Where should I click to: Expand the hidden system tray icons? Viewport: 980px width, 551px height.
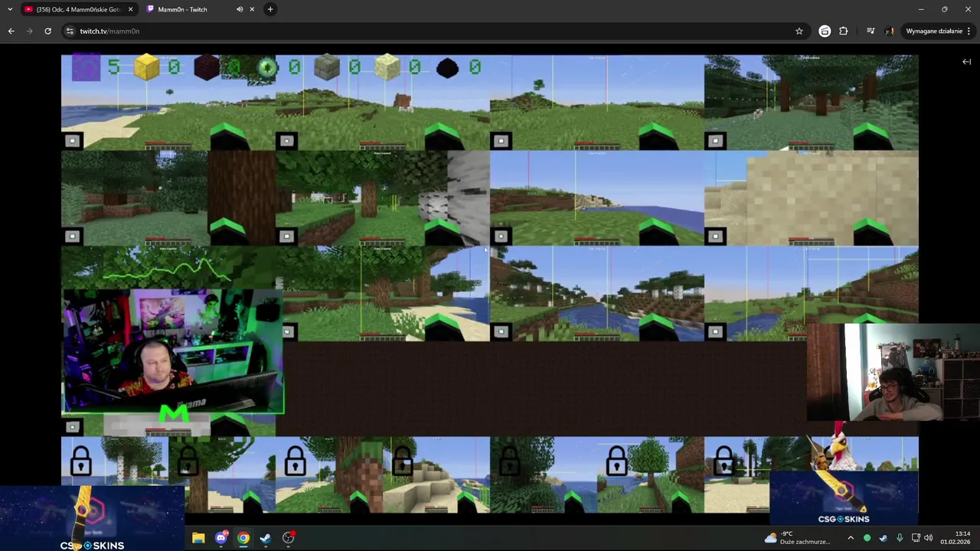click(851, 538)
